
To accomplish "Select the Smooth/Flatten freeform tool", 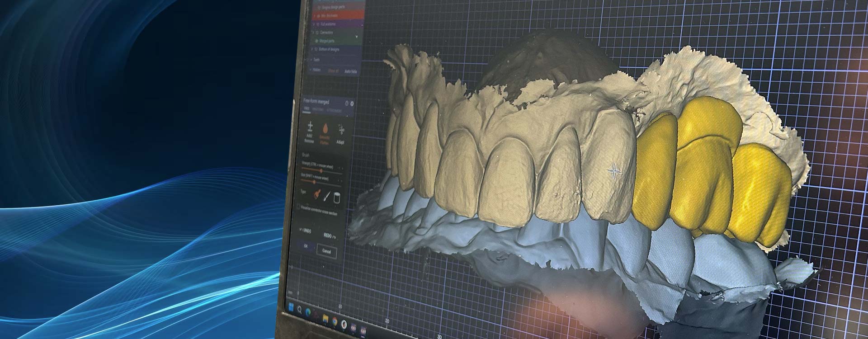I will click(324, 133).
